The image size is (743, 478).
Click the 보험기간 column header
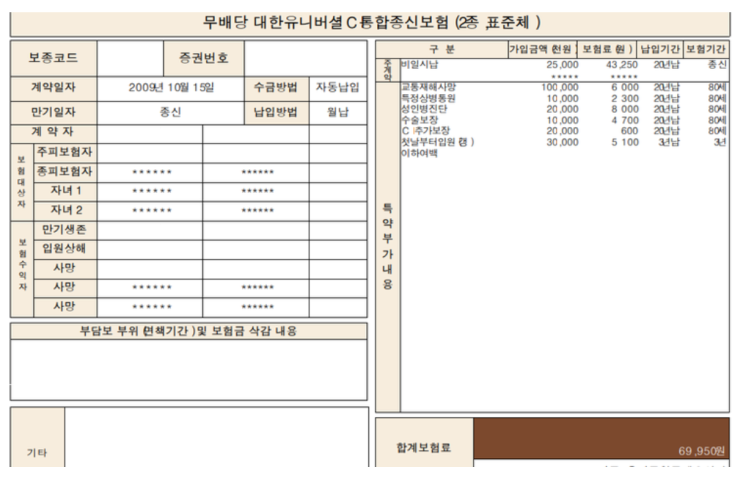coord(706,49)
